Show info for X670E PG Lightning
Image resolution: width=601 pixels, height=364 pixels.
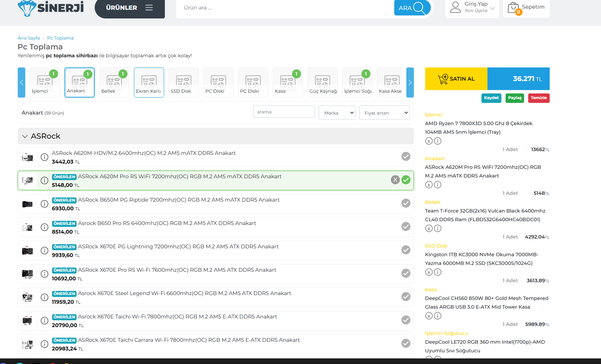pyautogui.click(x=45, y=251)
